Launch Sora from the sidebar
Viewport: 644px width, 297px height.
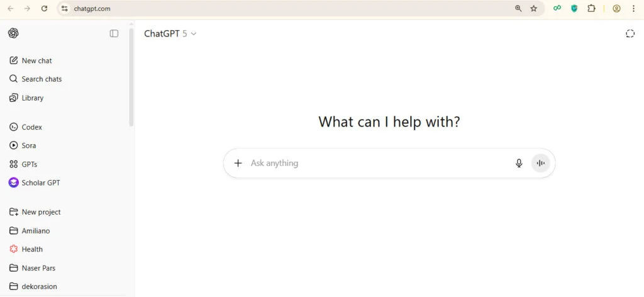pyautogui.click(x=28, y=145)
